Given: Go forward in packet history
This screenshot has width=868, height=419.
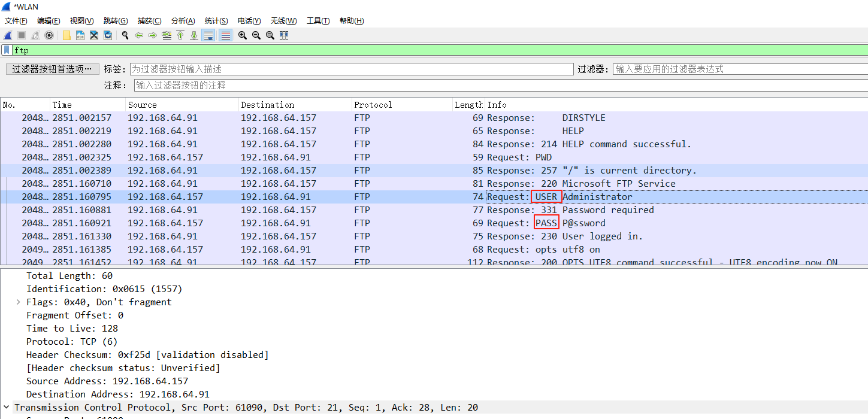Looking at the screenshot, I should coord(153,35).
